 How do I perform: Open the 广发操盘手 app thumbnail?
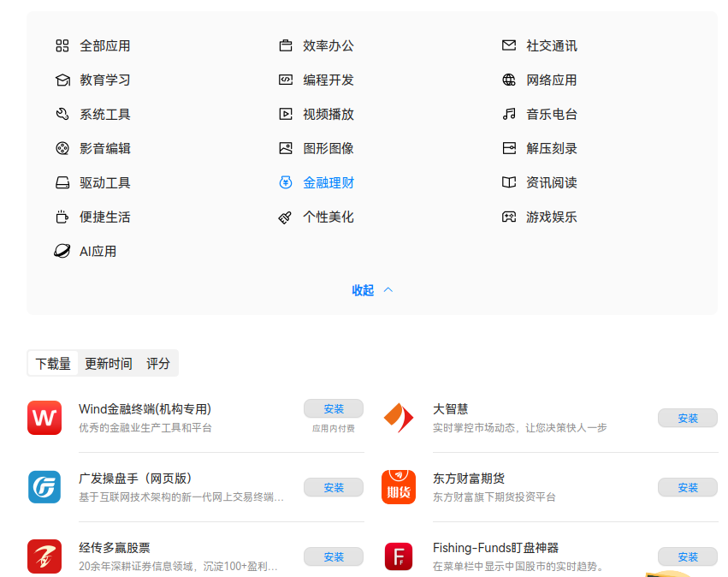44,487
